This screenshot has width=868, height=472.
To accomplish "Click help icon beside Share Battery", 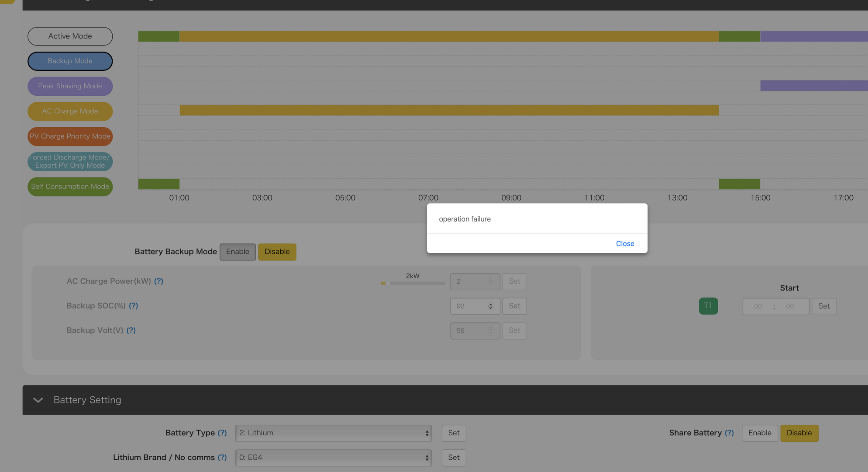I will pos(729,433).
